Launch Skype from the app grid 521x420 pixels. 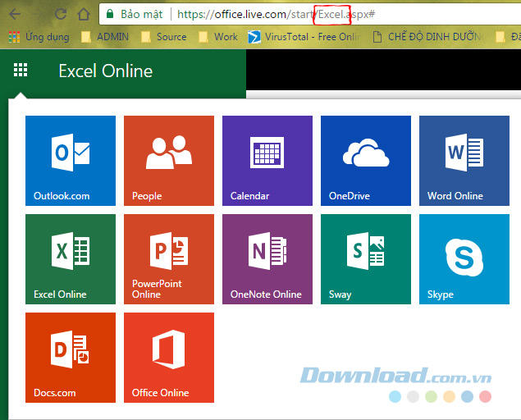click(x=464, y=258)
